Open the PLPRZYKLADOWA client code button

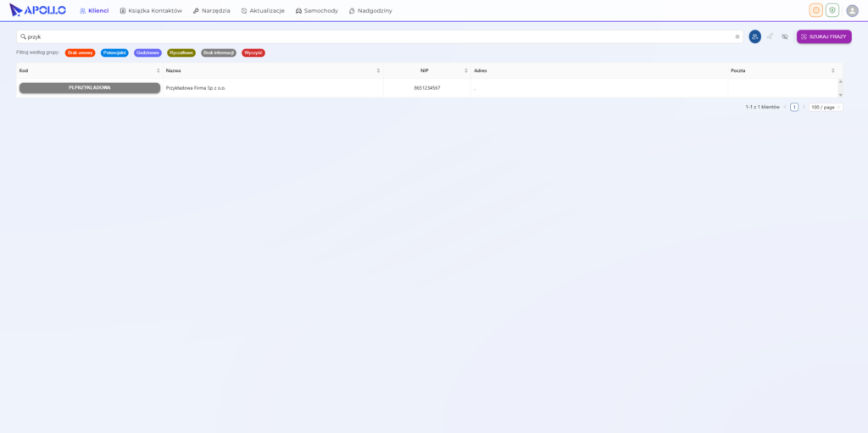coord(90,88)
